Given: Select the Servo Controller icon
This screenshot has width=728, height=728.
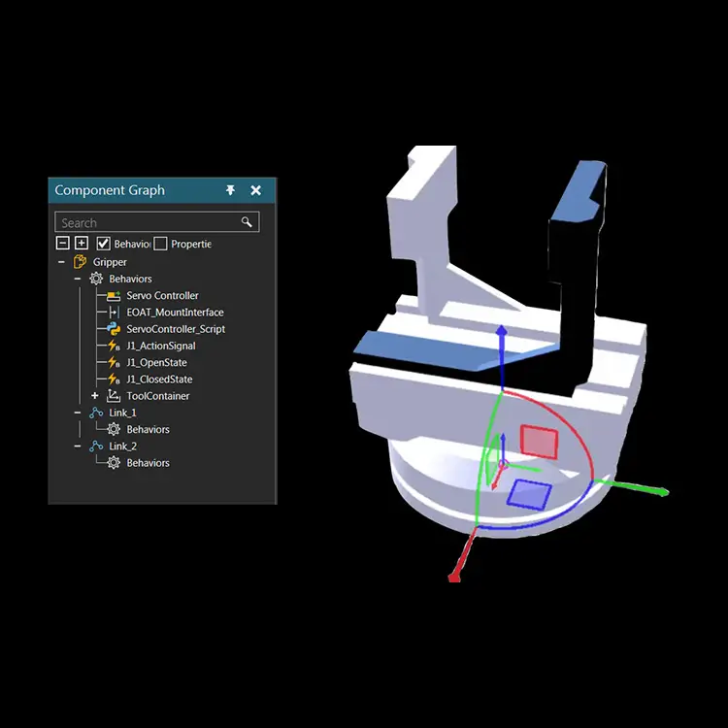Looking at the screenshot, I should 114,296.
